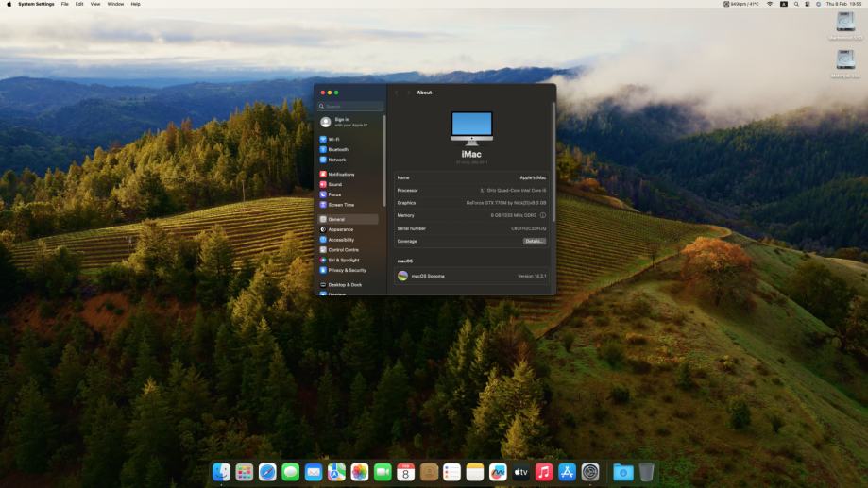The height and width of the screenshot is (488, 868).
Task: Launch Safari from the Dock
Action: (267, 472)
